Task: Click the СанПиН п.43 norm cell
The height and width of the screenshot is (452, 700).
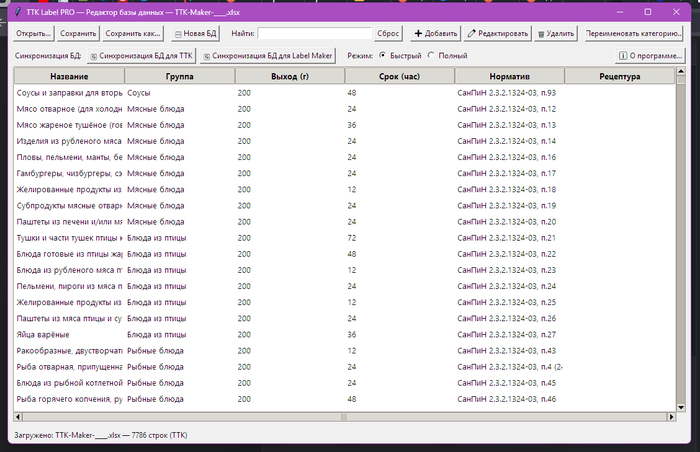Action: [507, 351]
